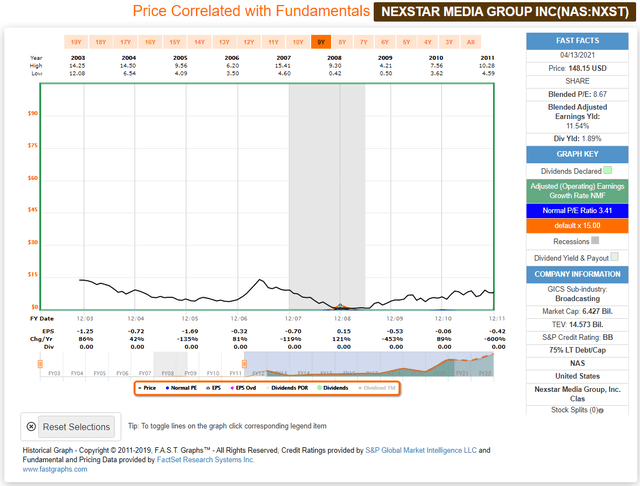Click the selected blue range in mini chart
The height and width of the screenshot is (486, 640).
369,364
